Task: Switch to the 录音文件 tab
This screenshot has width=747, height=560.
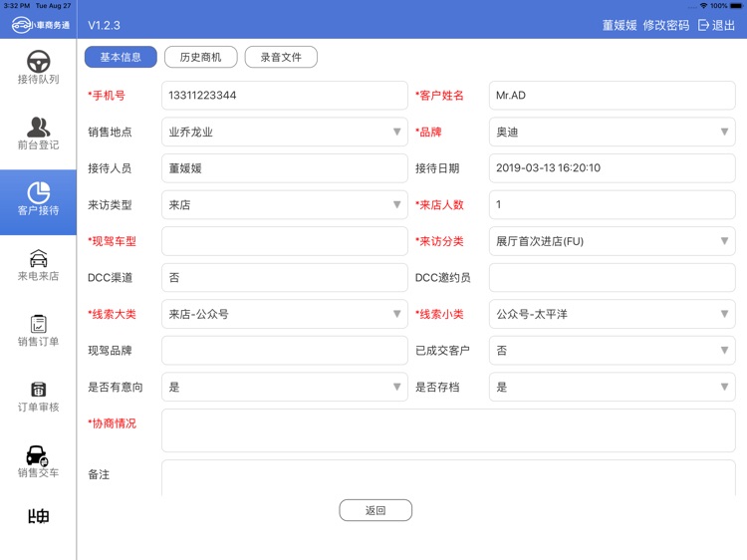Action: (x=281, y=57)
